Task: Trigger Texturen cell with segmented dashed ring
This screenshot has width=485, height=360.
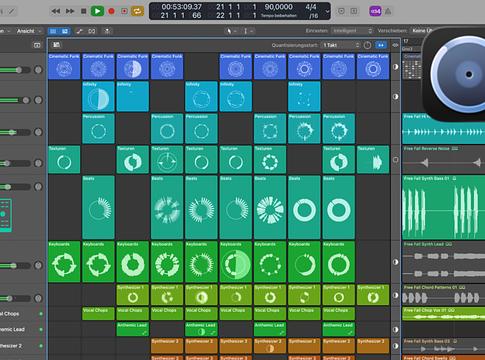Action: 270,159
